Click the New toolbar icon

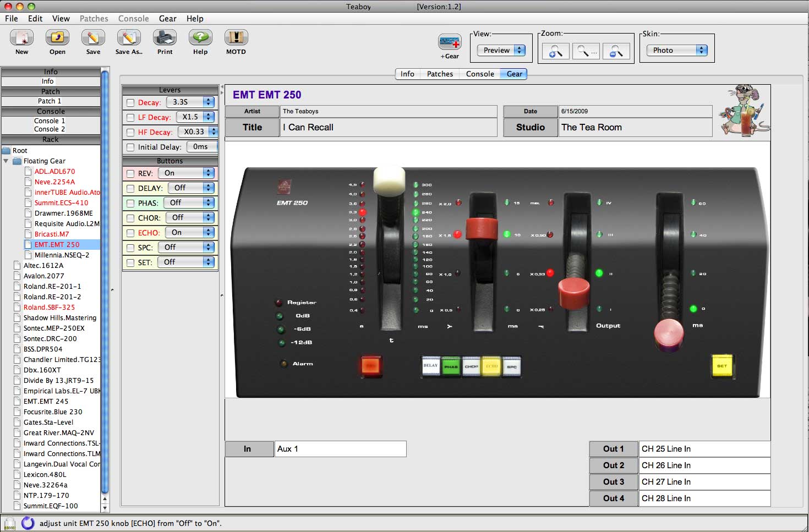21,38
